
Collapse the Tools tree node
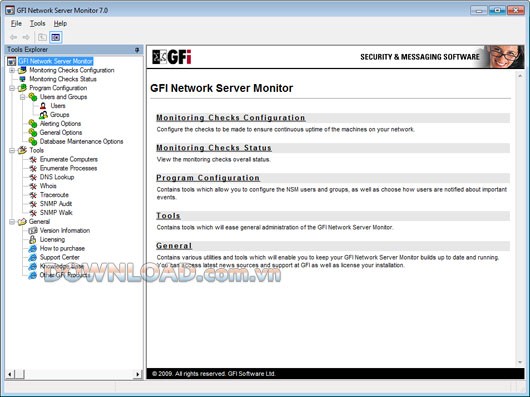(x=12, y=150)
